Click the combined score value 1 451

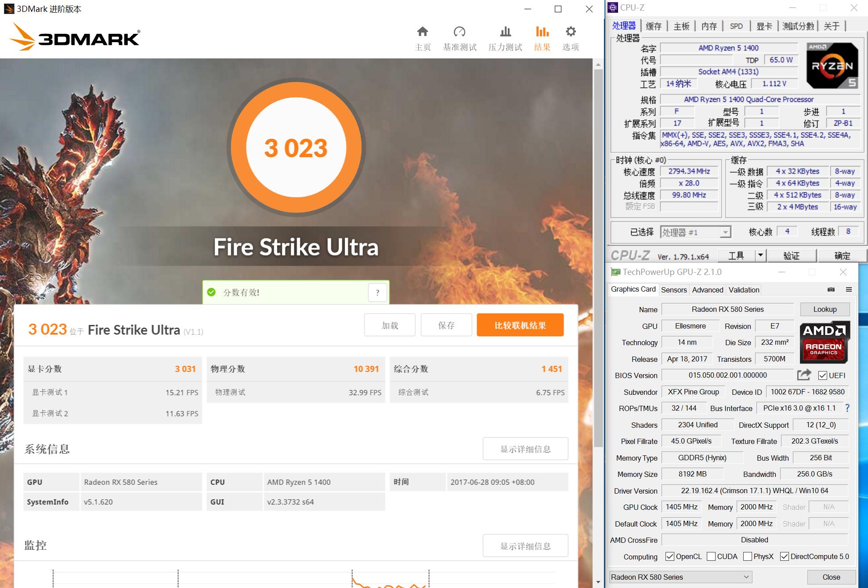(x=552, y=369)
